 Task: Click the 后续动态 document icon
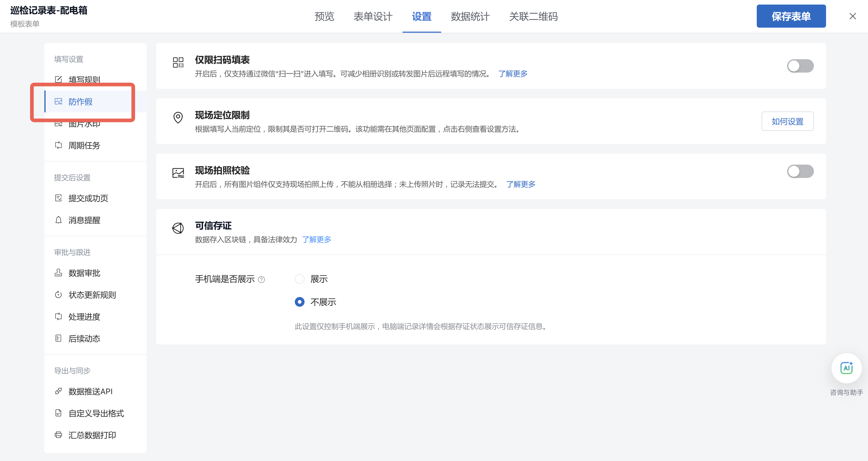tap(58, 338)
